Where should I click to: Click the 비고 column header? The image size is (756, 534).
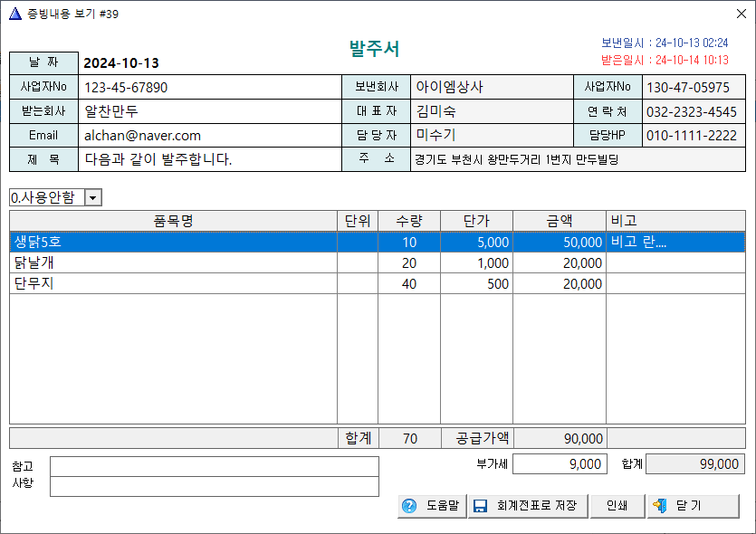pos(675,221)
